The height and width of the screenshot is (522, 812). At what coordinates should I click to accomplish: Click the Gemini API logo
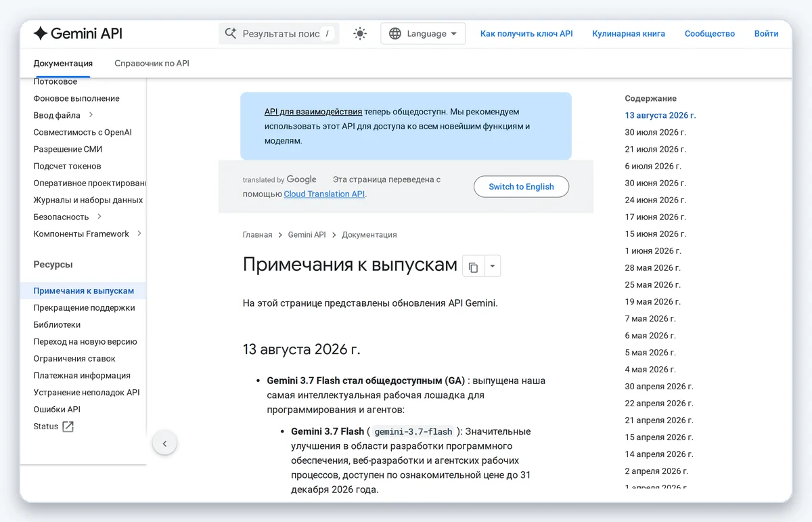[x=78, y=33]
